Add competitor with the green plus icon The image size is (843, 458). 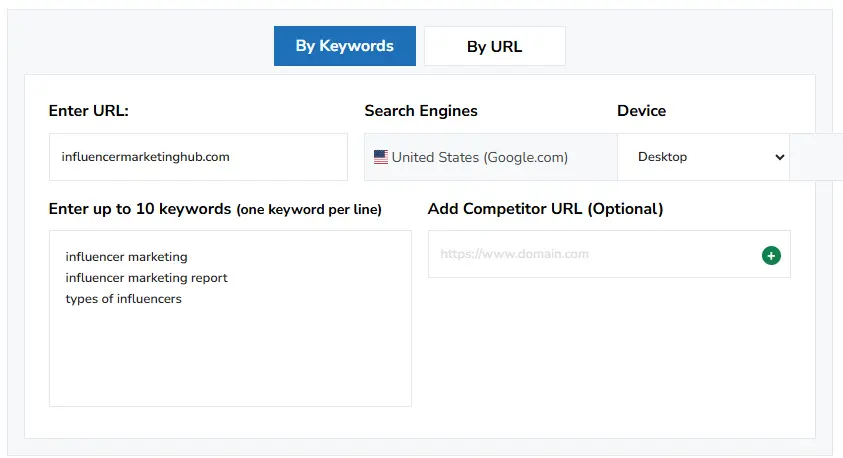[x=771, y=256]
